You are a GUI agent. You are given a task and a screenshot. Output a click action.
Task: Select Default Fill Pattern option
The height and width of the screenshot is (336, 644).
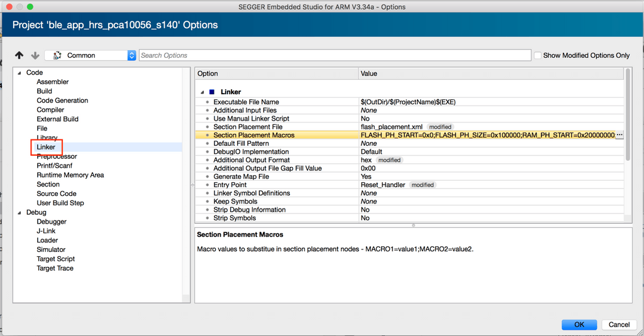[x=241, y=144]
